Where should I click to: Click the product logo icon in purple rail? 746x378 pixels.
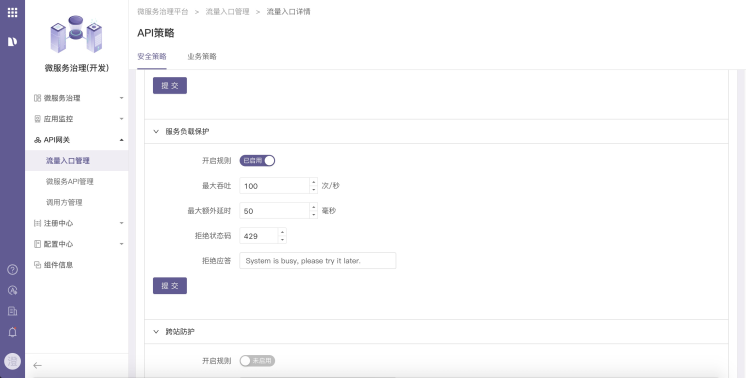point(12,42)
